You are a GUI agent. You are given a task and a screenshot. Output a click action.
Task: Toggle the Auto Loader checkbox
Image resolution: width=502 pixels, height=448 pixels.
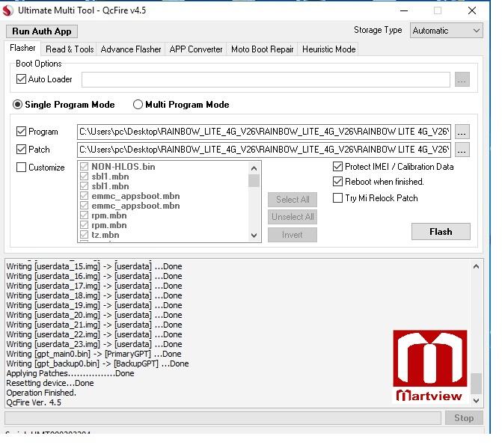21,79
